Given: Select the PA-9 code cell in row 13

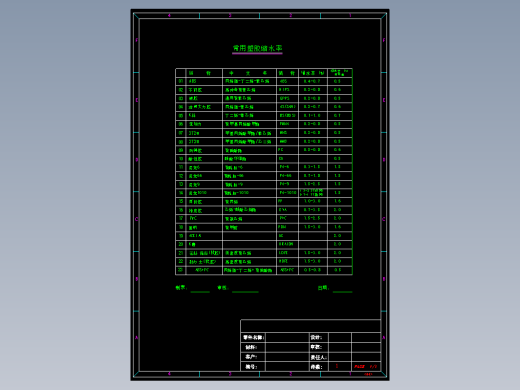Looking at the screenshot, I should 287,184.
